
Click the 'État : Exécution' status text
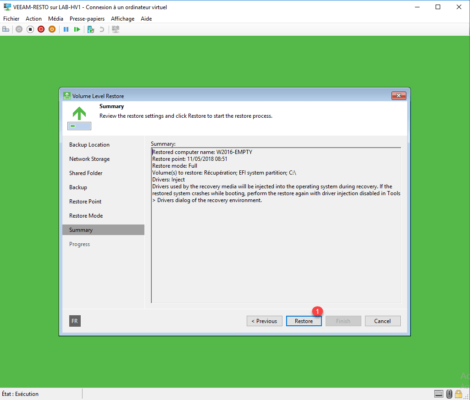pyautogui.click(x=20, y=394)
